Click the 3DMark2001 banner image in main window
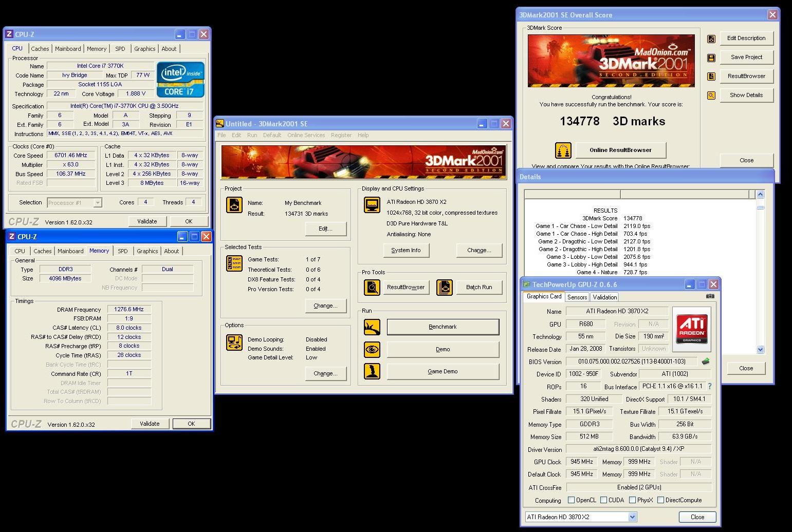Viewport: 792px width, 532px height. click(363, 162)
